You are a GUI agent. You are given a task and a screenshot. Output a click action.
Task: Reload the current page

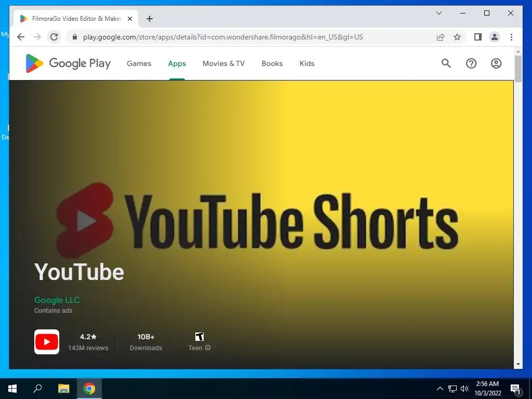click(54, 37)
